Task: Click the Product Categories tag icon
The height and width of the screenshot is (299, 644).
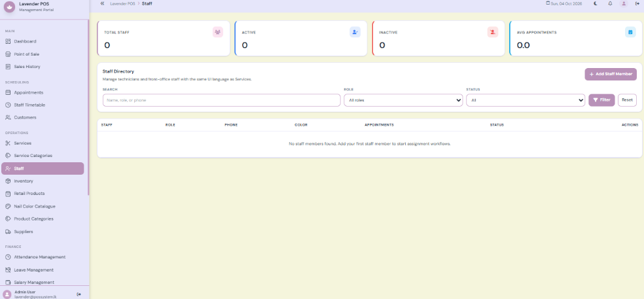Action: pos(8,219)
